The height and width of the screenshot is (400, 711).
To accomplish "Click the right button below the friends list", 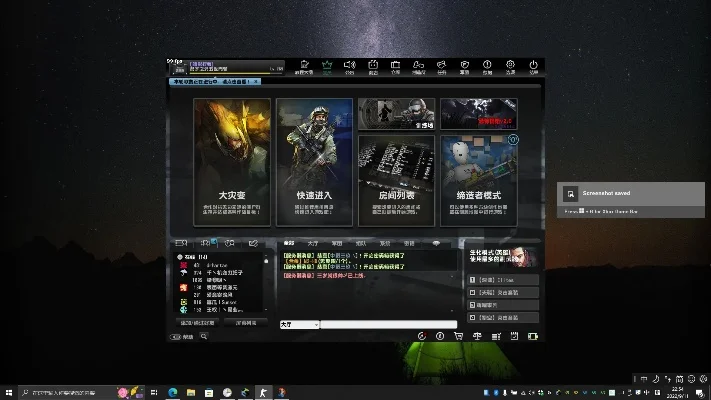I will pyautogui.click(x=246, y=323).
